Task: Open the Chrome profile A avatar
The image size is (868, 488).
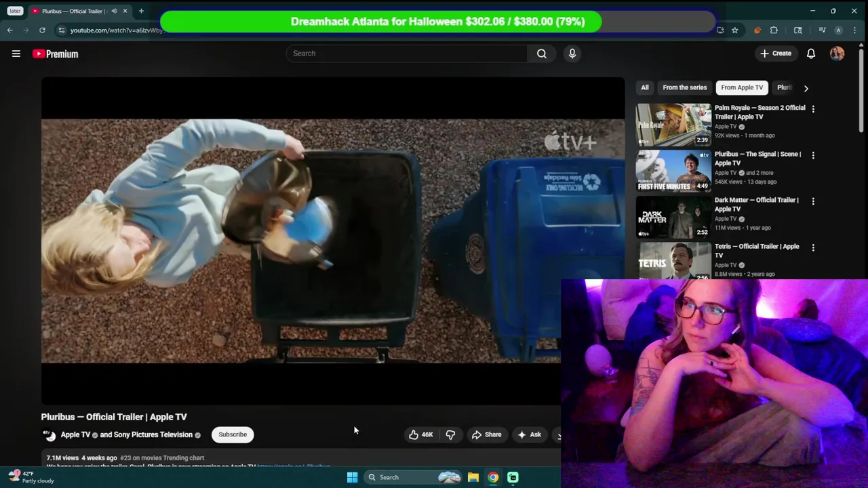Action: click(838, 30)
